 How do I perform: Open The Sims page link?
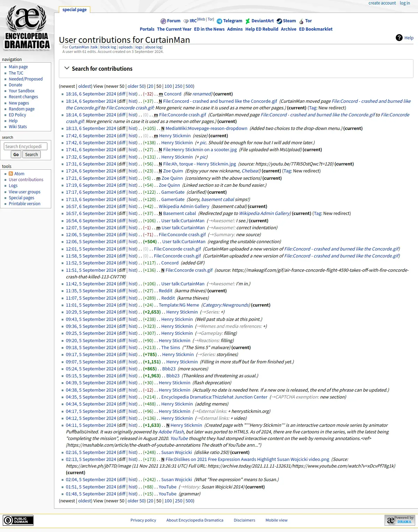tap(171, 348)
